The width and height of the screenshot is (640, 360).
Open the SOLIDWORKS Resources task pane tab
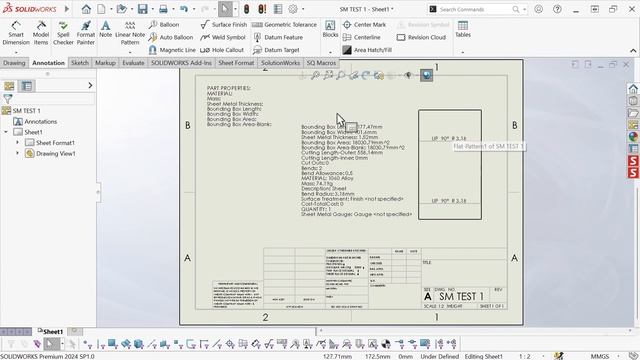[633, 89]
